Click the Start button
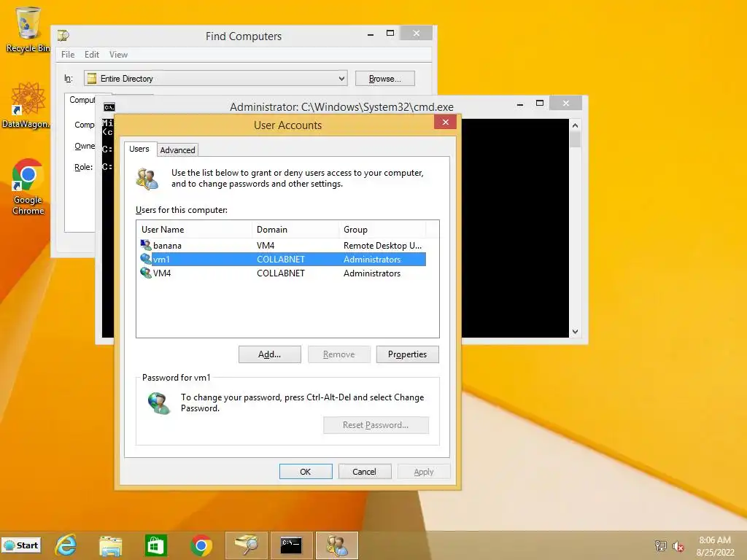Viewport: 747px width, 560px height. (x=21, y=545)
